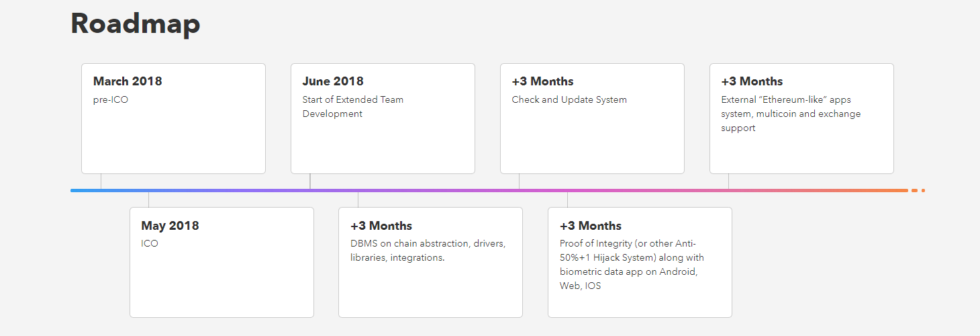Select +3 Months title above Check and Update System
Viewport: 980px width, 336px height.
(542, 81)
